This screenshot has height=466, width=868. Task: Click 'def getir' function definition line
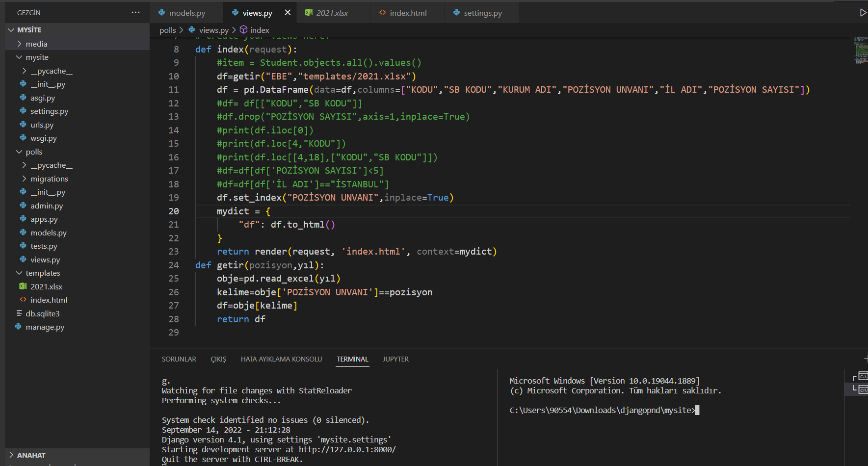click(x=260, y=265)
